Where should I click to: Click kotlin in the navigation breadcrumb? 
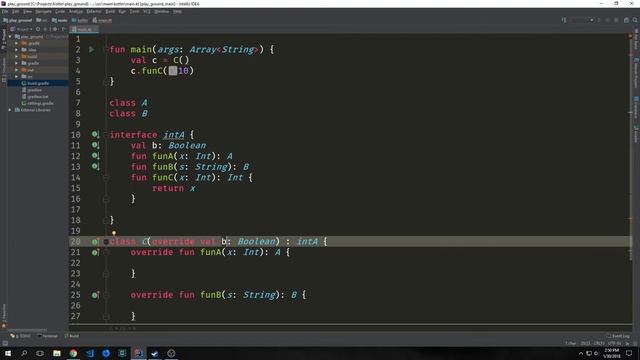80,20
